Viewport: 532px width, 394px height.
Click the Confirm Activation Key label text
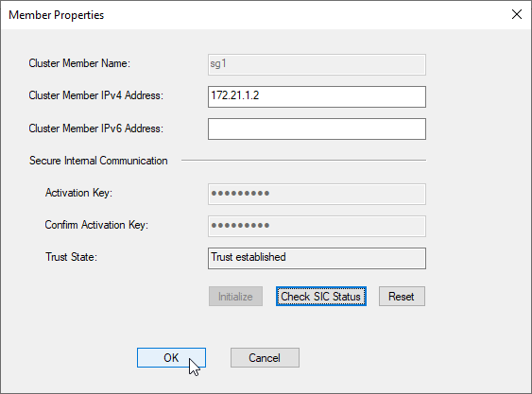pyautogui.click(x=96, y=225)
